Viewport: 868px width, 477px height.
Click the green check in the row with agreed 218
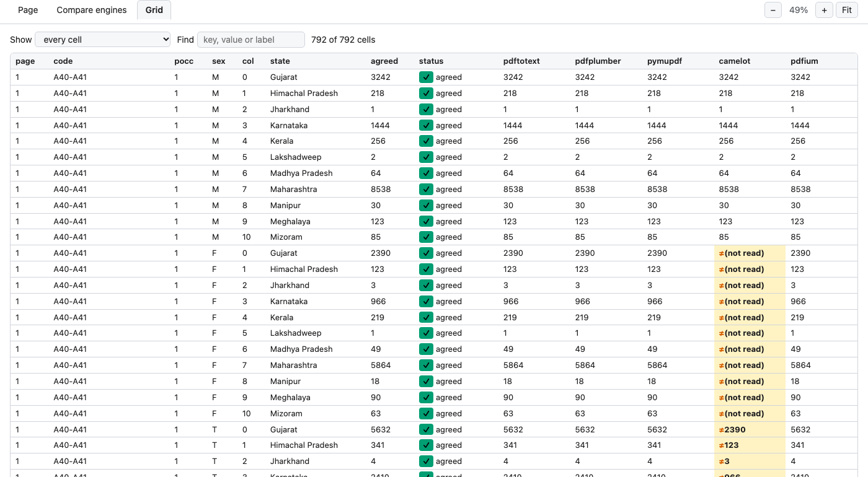425,94
